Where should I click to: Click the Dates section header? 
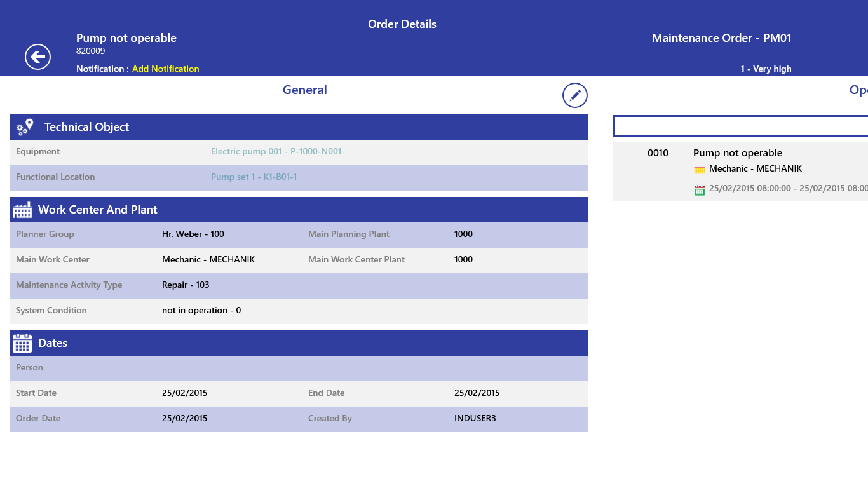point(299,343)
